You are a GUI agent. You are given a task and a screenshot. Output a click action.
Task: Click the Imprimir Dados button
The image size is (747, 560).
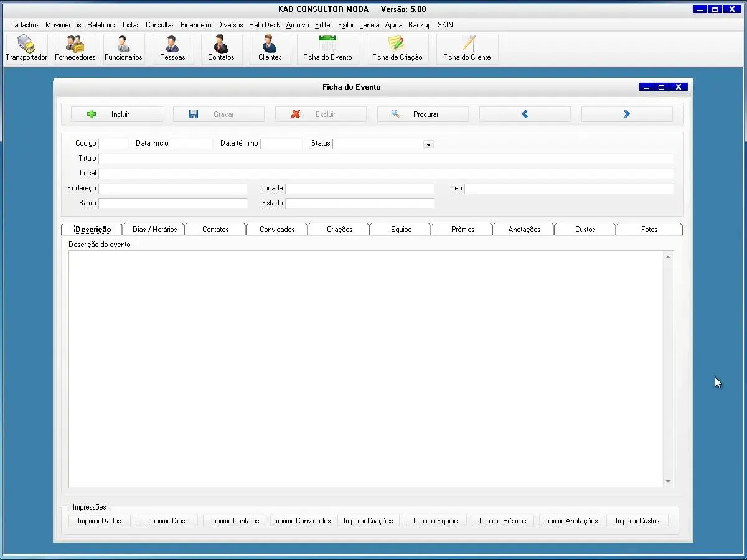pyautogui.click(x=100, y=521)
